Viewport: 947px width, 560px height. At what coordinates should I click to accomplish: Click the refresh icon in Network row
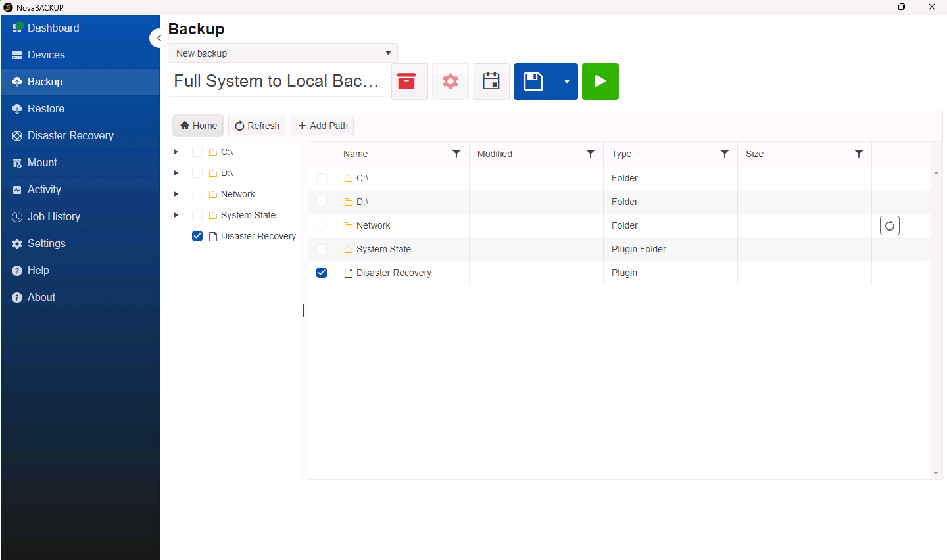[890, 225]
